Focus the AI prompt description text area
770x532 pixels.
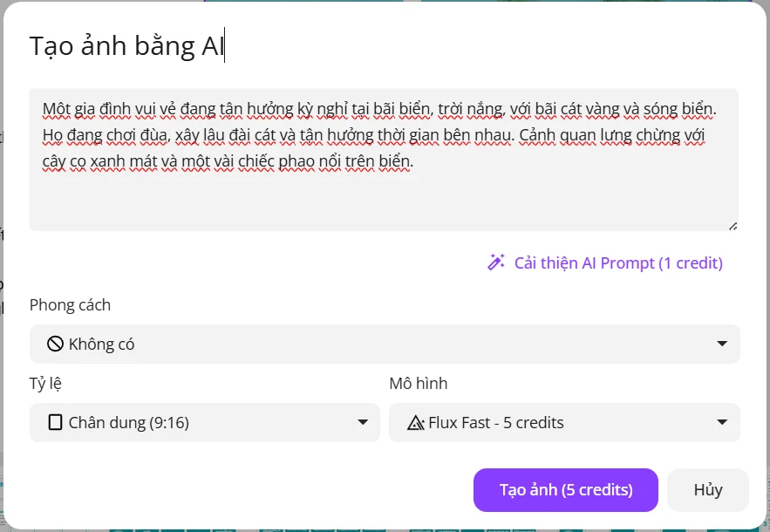click(x=384, y=160)
